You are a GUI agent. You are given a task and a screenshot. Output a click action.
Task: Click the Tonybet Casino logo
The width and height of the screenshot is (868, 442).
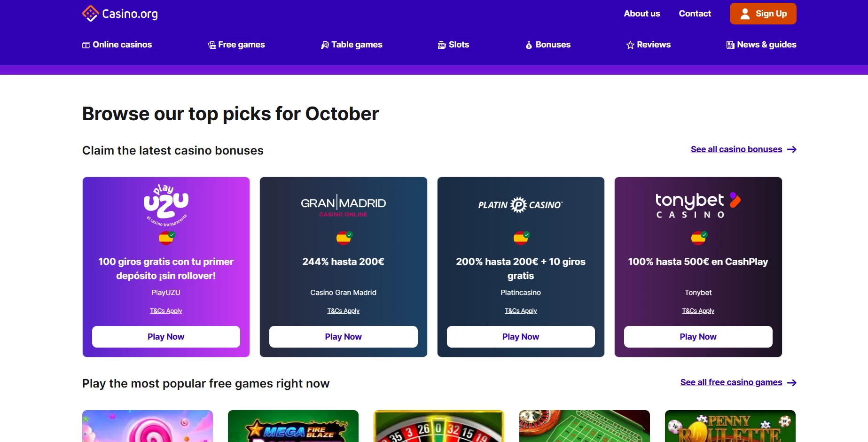(698, 205)
